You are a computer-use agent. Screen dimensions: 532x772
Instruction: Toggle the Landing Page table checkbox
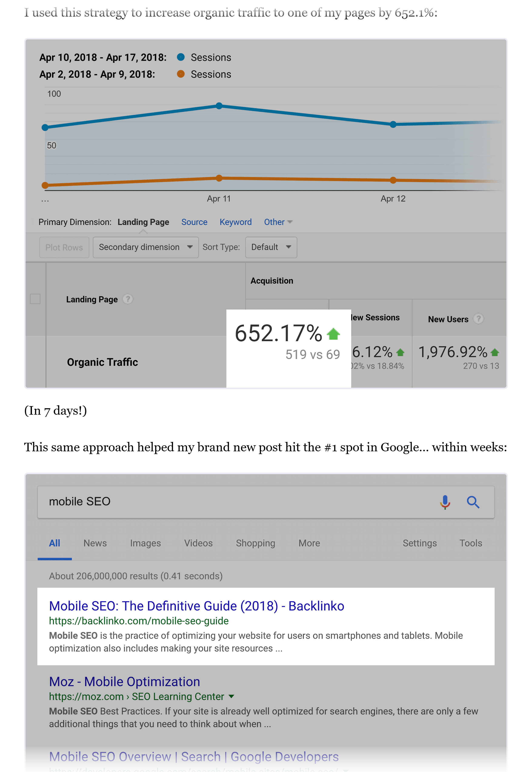[35, 299]
